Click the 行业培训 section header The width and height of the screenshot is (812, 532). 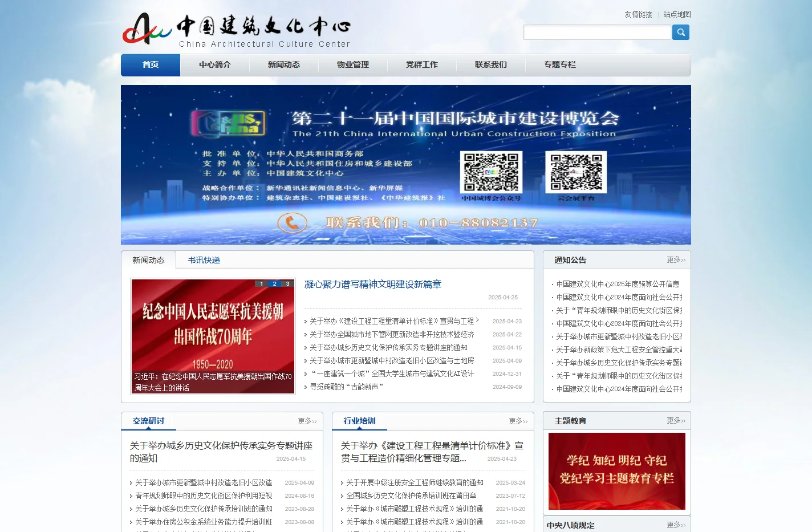[x=359, y=421]
